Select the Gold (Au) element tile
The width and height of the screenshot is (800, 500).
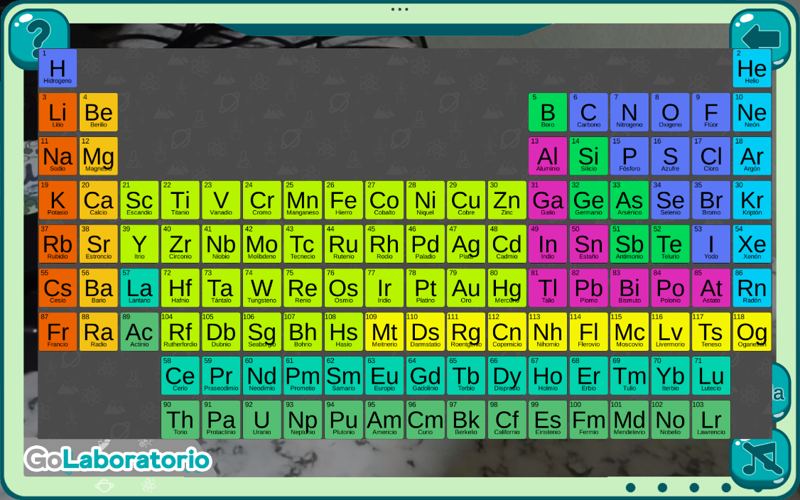click(x=466, y=288)
